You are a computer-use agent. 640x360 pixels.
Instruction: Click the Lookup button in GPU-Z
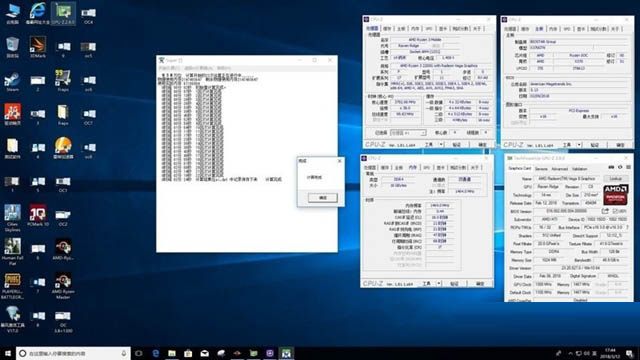coord(616,179)
